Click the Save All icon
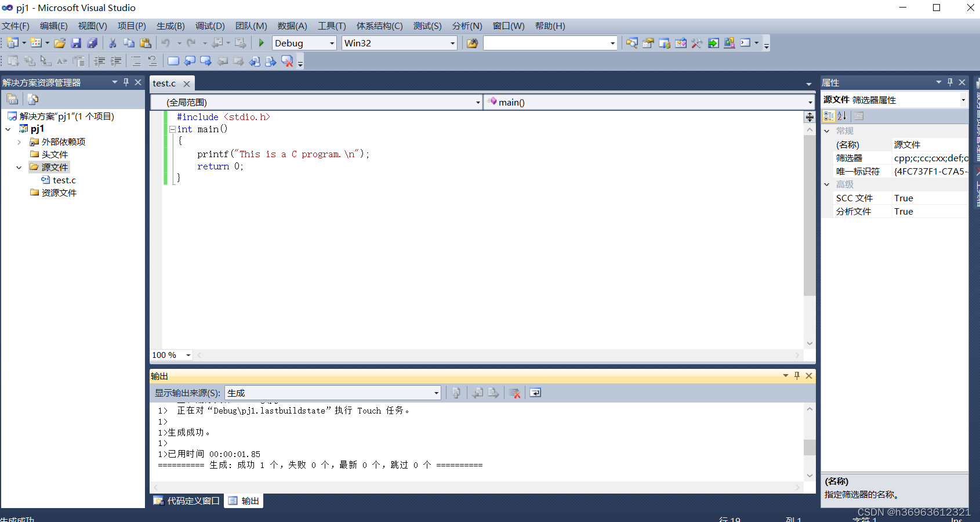Screen dimensions: 980x522 coord(92,43)
